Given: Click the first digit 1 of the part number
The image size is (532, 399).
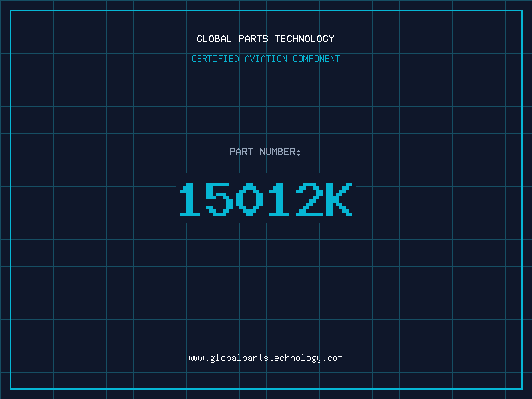Looking at the screenshot, I should pos(190,199).
